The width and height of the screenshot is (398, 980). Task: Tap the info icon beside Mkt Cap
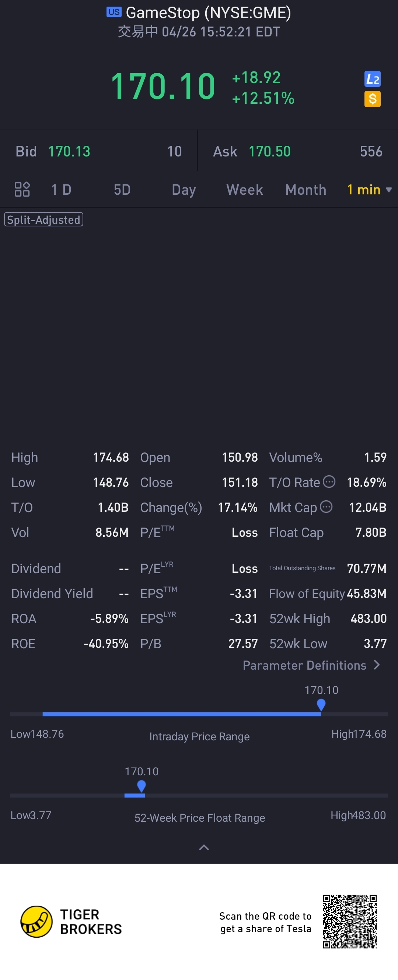[x=326, y=507]
